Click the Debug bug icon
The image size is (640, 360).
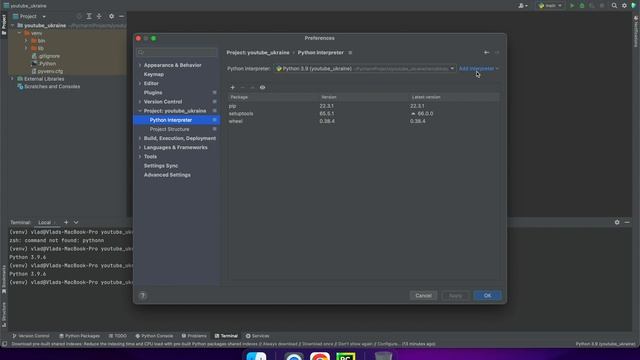pyautogui.click(x=582, y=6)
